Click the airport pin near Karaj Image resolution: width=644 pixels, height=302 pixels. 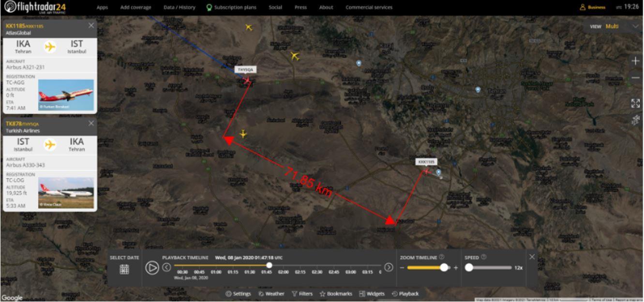pyautogui.click(x=359, y=63)
